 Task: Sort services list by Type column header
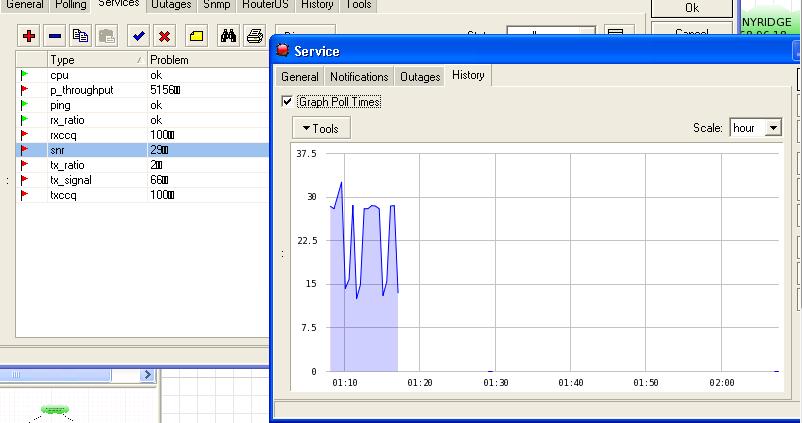pos(97,60)
